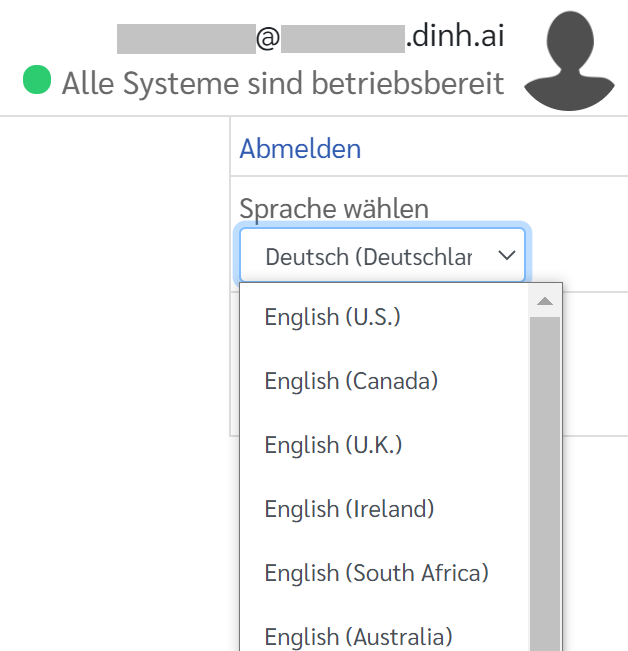Open the user profile avatar icon
This screenshot has height=651, width=628.
pos(569,61)
